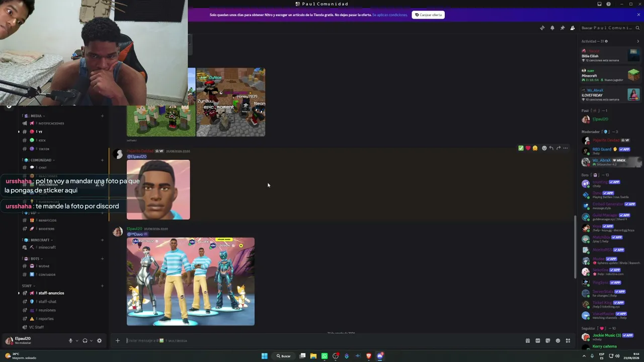The height and width of the screenshot is (362, 644).
Task: Open the Windows Start menu
Action: point(264,356)
